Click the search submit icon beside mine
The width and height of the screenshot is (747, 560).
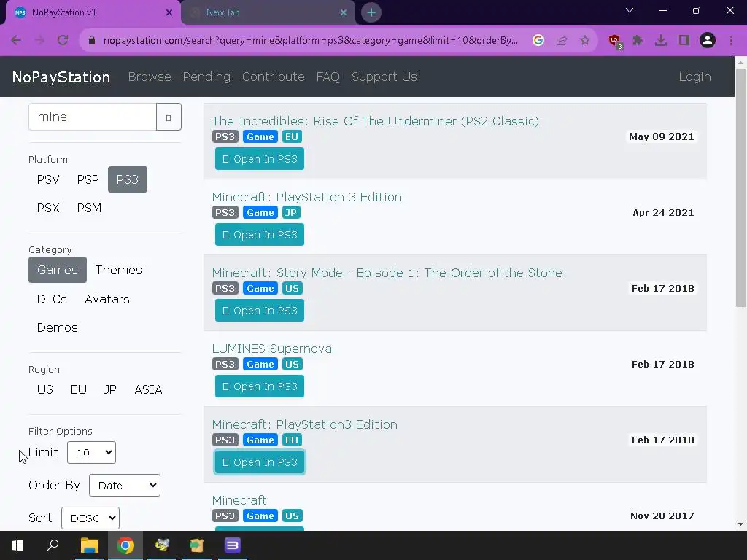[169, 117]
